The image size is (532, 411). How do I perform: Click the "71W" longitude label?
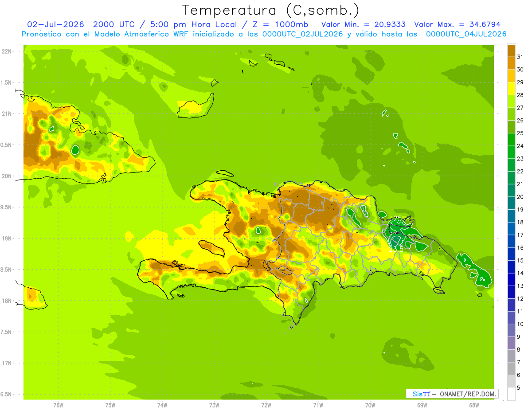point(318,405)
